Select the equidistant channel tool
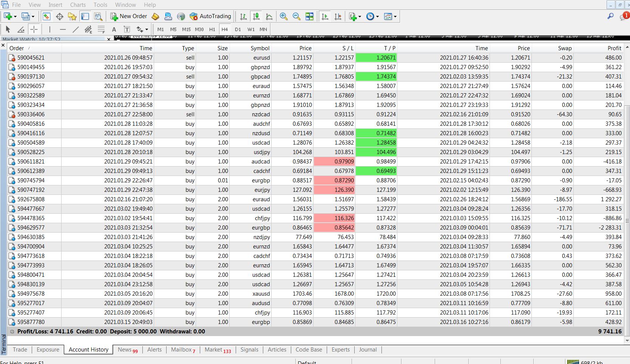Screen dimensions: 630x364 pos(88,29)
